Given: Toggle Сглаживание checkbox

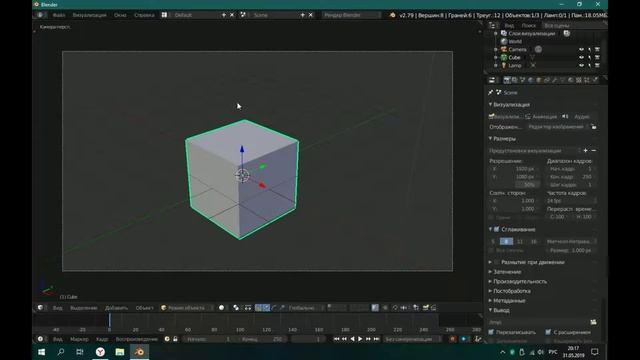Looking at the screenshot, I should [x=497, y=229].
